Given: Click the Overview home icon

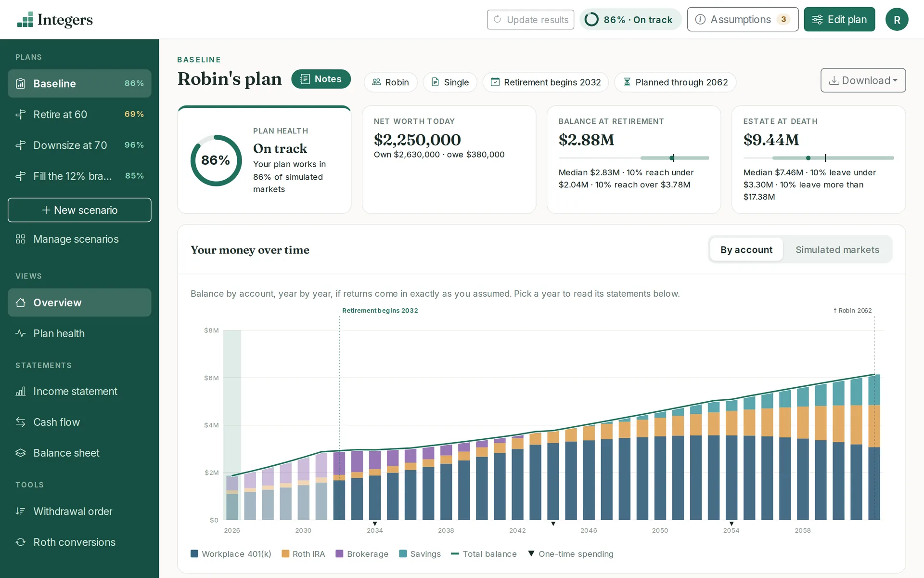Looking at the screenshot, I should click(21, 302).
